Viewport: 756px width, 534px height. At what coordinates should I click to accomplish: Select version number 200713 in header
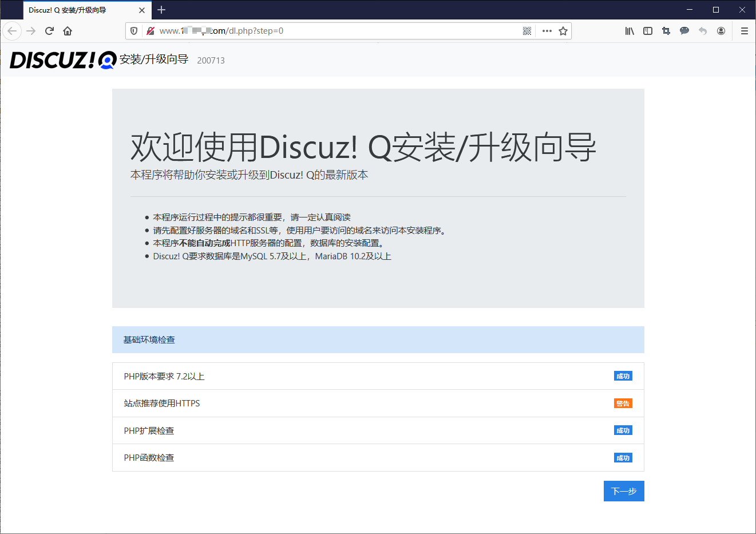click(211, 61)
